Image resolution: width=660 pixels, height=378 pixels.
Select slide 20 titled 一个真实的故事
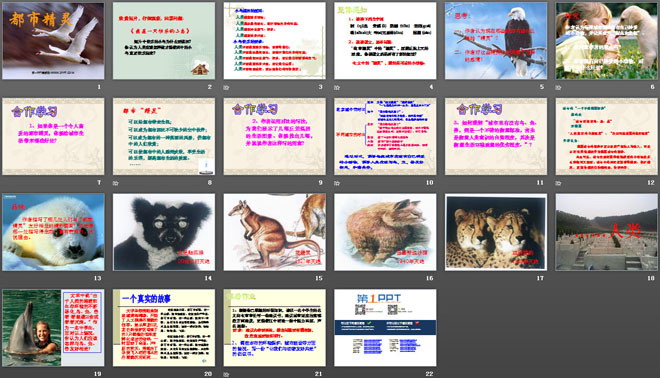pos(164,327)
